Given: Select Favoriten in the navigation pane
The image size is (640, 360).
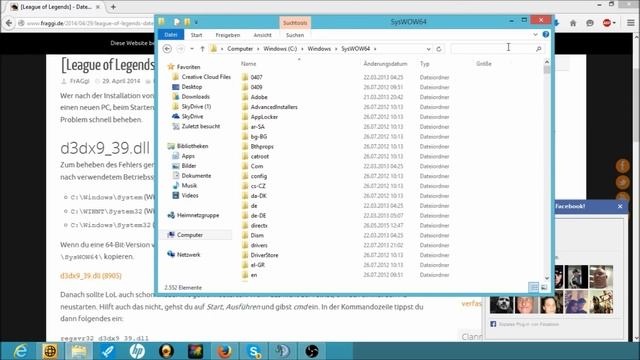Looking at the screenshot, I should pyautogui.click(x=188, y=67).
